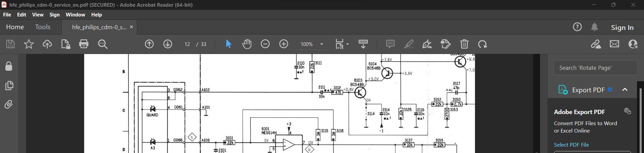
Task: Click the Save file icon
Action: (x=10, y=44)
